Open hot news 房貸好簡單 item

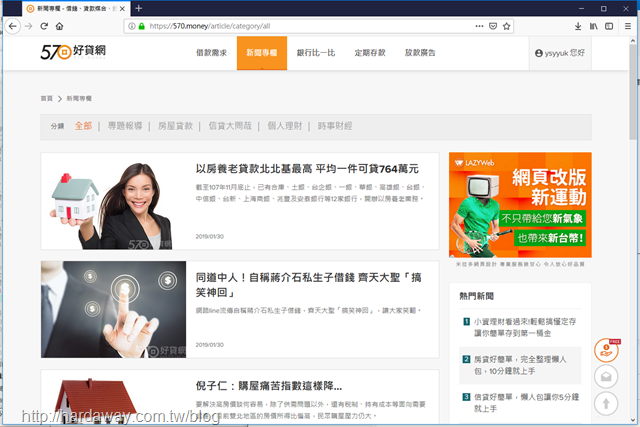click(x=520, y=365)
